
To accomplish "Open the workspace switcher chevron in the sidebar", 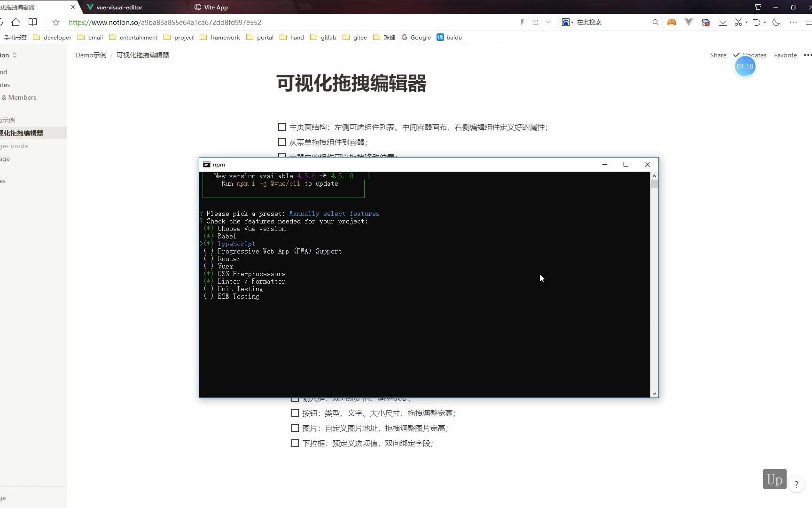I will point(14,55).
